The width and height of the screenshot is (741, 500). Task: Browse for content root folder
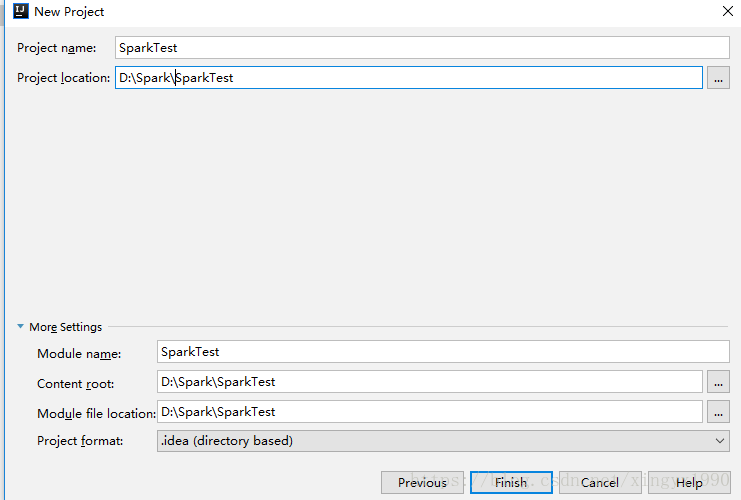click(718, 382)
